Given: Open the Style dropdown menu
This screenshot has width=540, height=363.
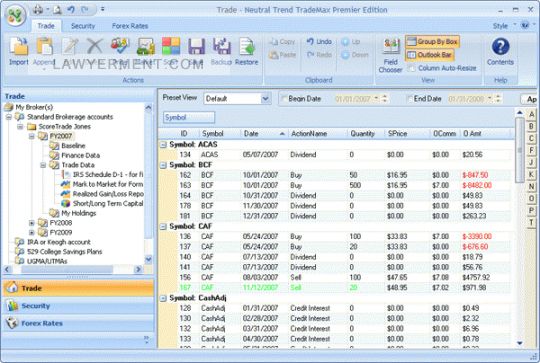Looking at the screenshot, I should (503, 26).
